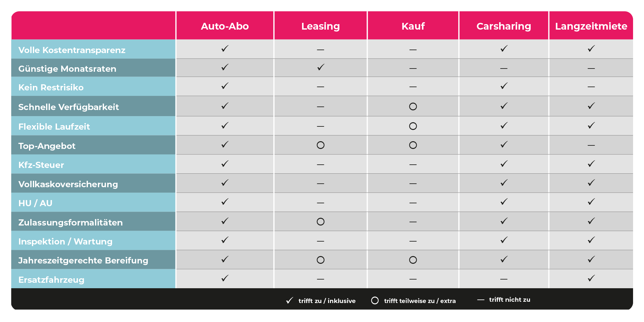This screenshot has height=322, width=644.
Task: Select the Carsharing column header
Action: coord(504,26)
